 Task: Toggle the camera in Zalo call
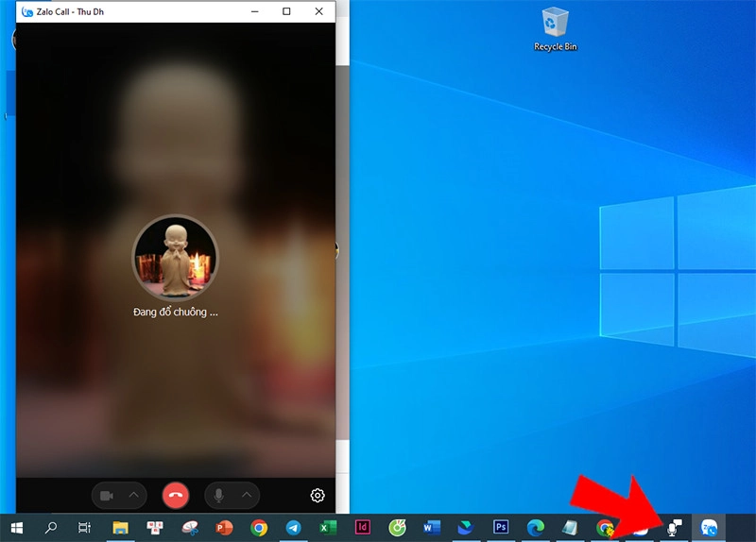pyautogui.click(x=107, y=496)
